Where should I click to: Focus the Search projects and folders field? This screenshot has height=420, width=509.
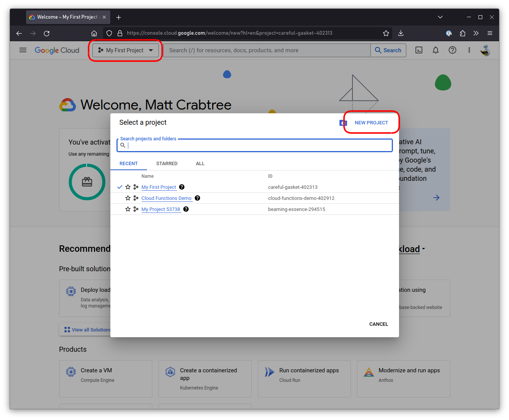255,145
